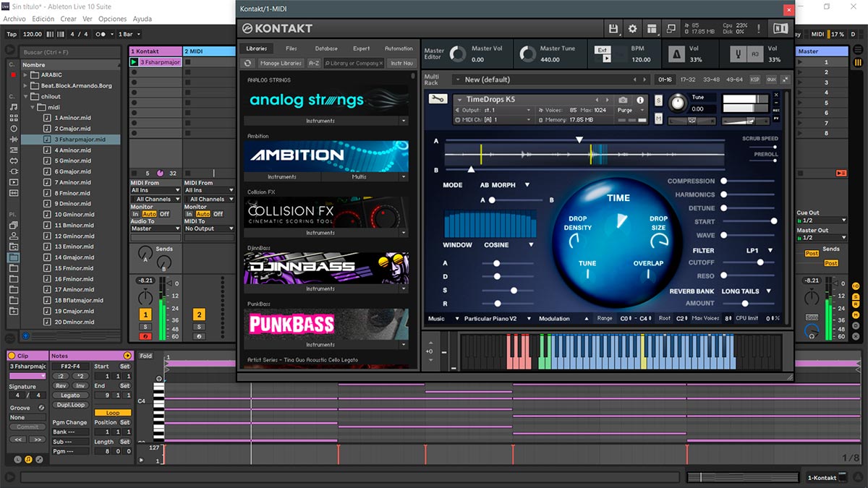868x488 pixels.
Task: Toggle the Fold button in piano roll
Action: pos(146,356)
